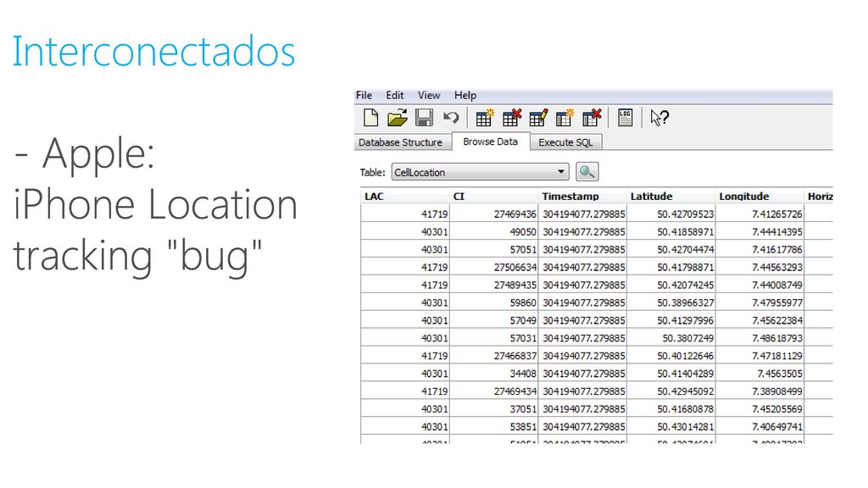
Task: Open the View menu
Action: [429, 95]
